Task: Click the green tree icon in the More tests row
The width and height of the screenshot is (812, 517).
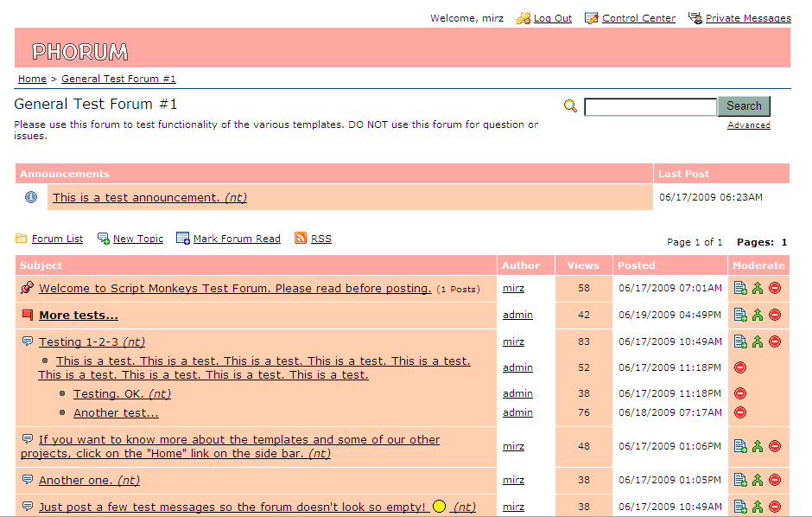Action: pyautogui.click(x=758, y=315)
